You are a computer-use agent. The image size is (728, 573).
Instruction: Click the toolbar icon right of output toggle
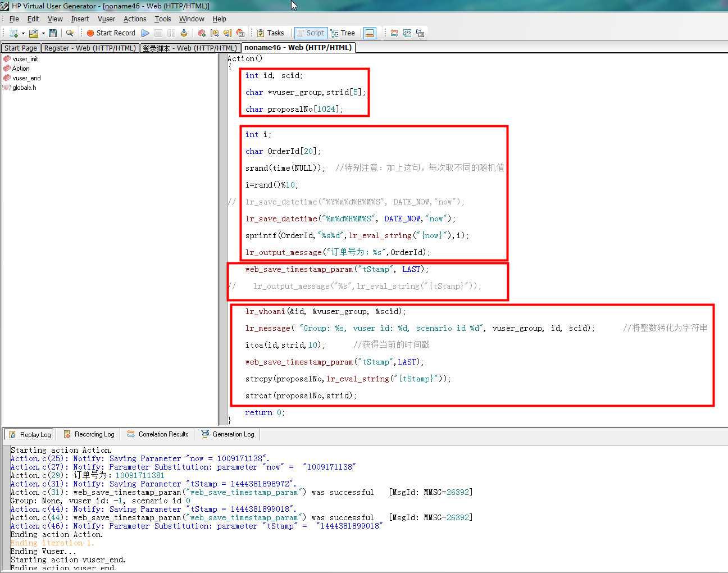pos(394,33)
